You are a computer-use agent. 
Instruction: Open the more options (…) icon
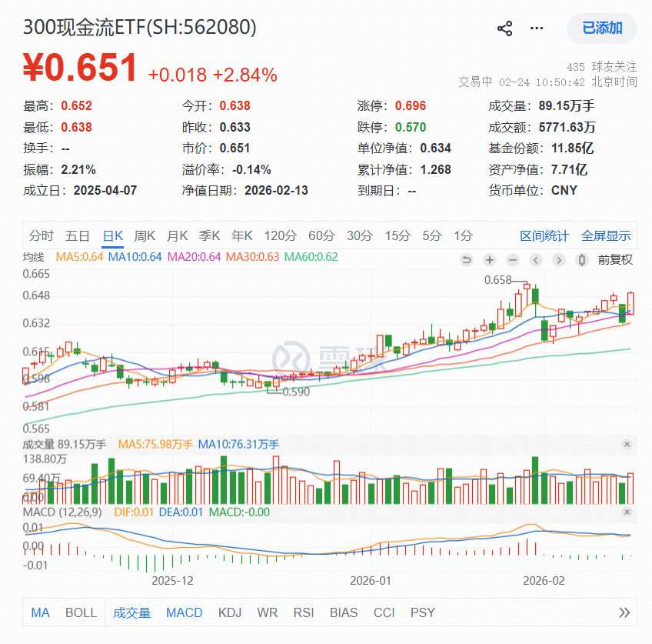point(537,28)
